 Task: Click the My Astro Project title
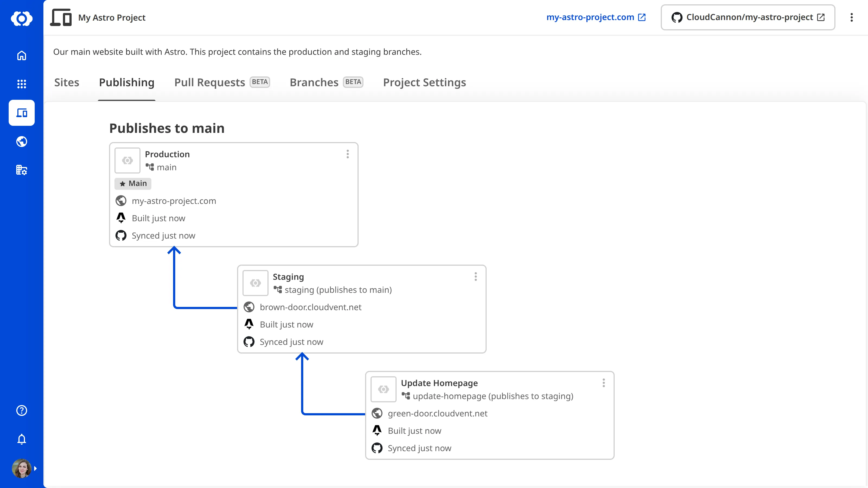(x=112, y=18)
